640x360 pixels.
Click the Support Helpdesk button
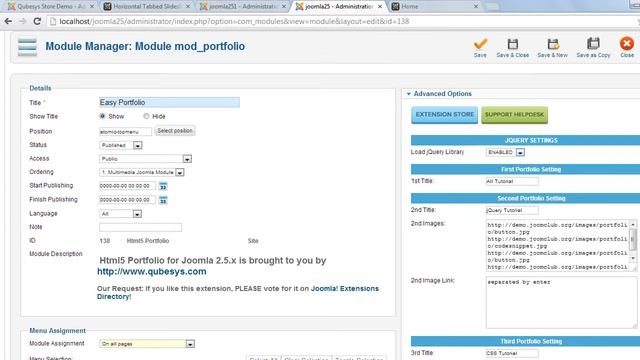[x=514, y=115]
